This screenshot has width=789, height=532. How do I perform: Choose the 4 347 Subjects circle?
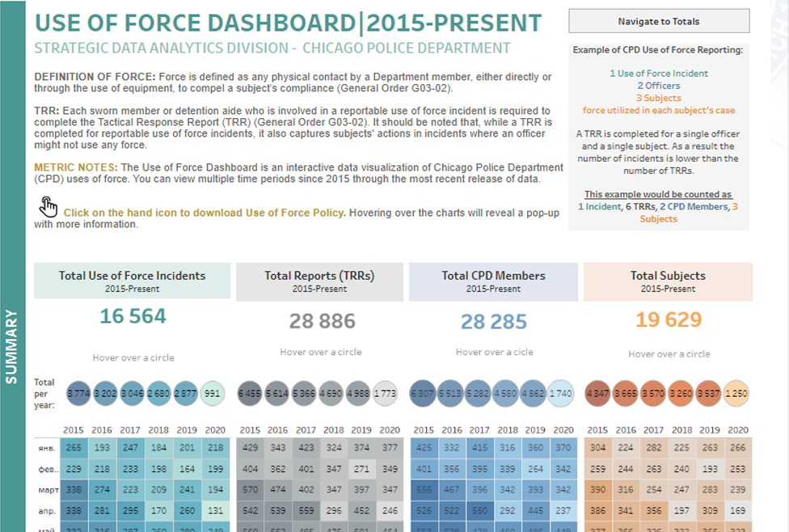[x=597, y=394]
